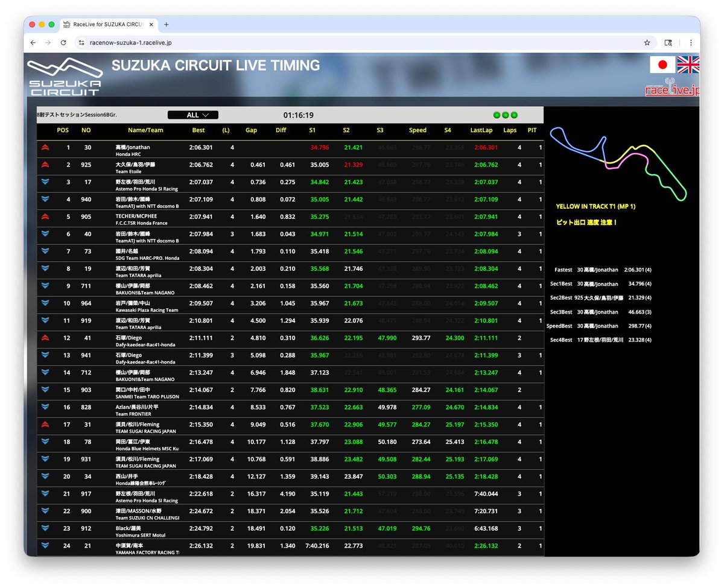The image size is (724, 588).
Task: Click blue down arrow for bike 940
Action: tap(45, 200)
